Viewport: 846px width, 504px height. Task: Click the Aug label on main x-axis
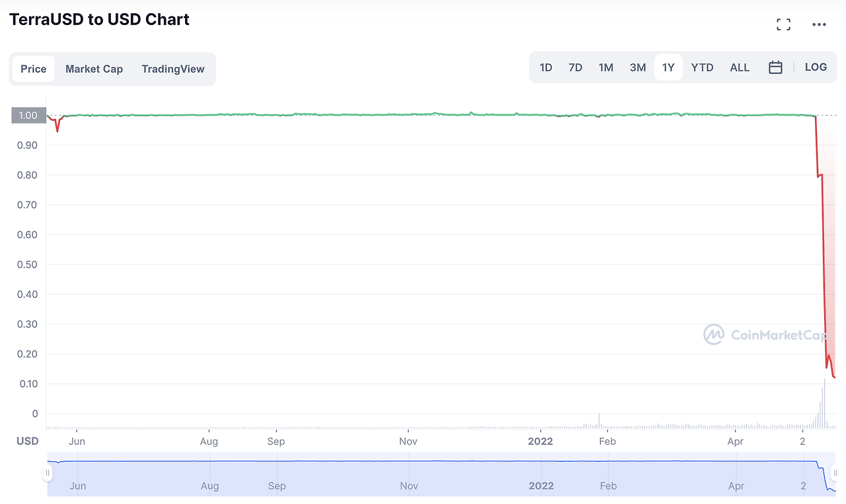[x=209, y=441]
